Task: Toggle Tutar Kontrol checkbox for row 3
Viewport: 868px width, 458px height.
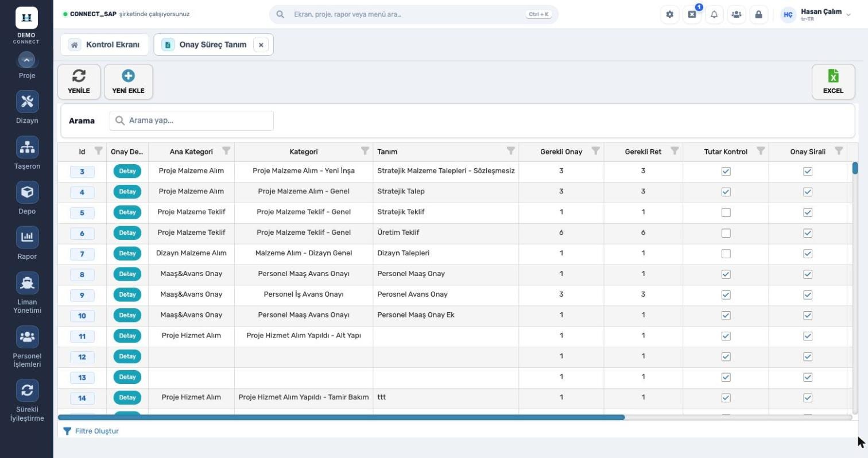Action: coord(726,171)
